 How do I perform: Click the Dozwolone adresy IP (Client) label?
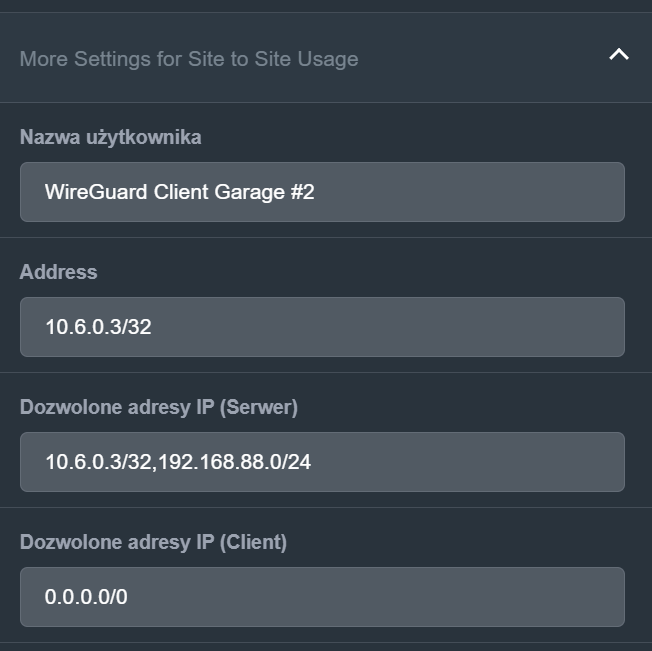pyautogui.click(x=153, y=542)
